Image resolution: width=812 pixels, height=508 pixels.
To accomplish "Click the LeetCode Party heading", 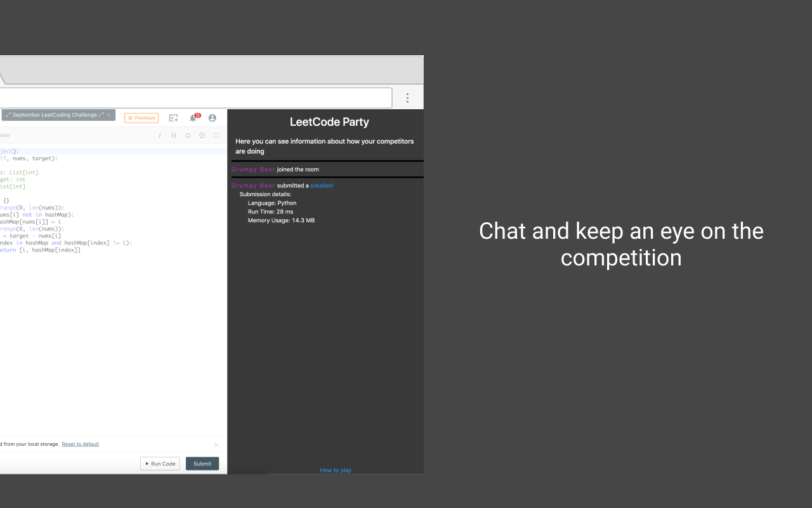I will point(329,122).
